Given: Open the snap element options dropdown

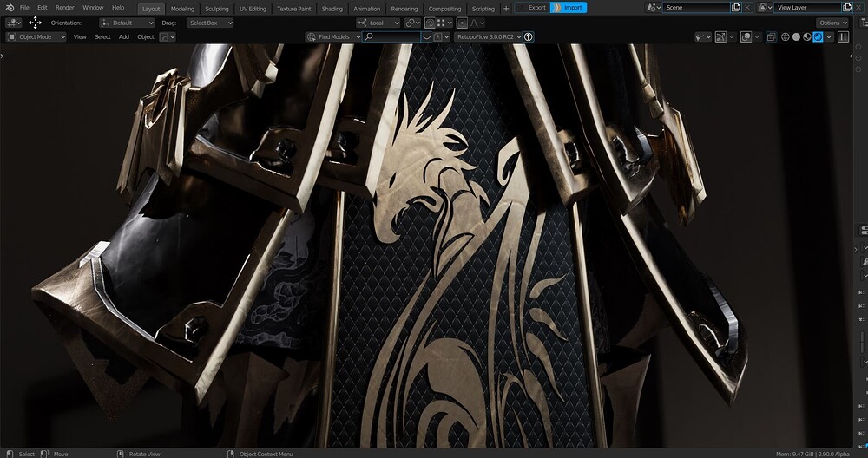Looking at the screenshot, I should tap(444, 23).
